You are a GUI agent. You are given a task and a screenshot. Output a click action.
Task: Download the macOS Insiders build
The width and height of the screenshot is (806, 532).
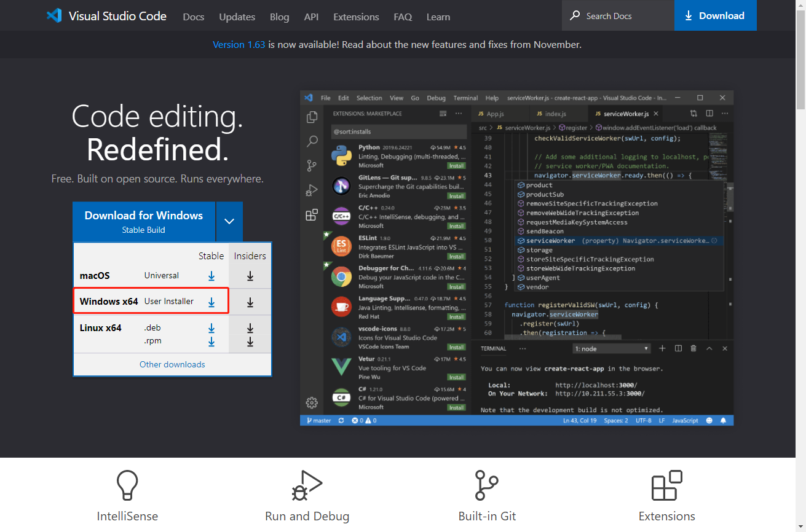pos(250,276)
